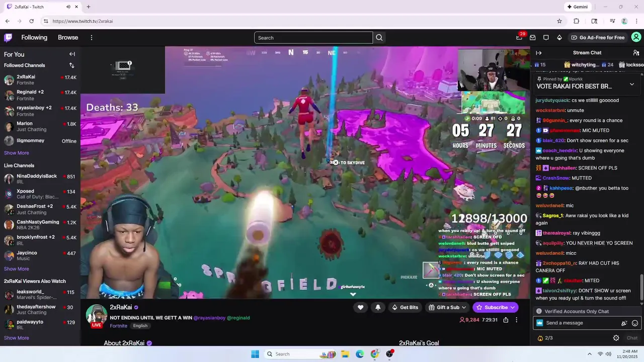Open the chat community users icon
Screen dimensions: 644x362
(x=636, y=53)
